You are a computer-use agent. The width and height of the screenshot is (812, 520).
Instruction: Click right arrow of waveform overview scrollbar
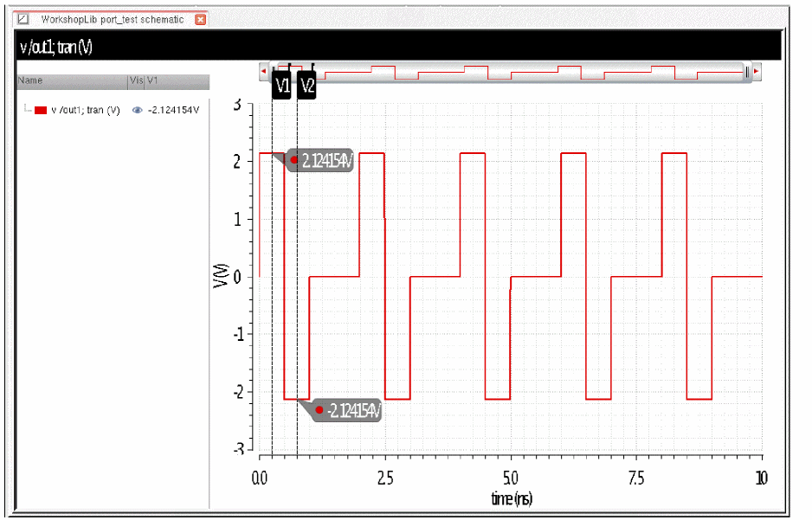pyautogui.click(x=757, y=71)
